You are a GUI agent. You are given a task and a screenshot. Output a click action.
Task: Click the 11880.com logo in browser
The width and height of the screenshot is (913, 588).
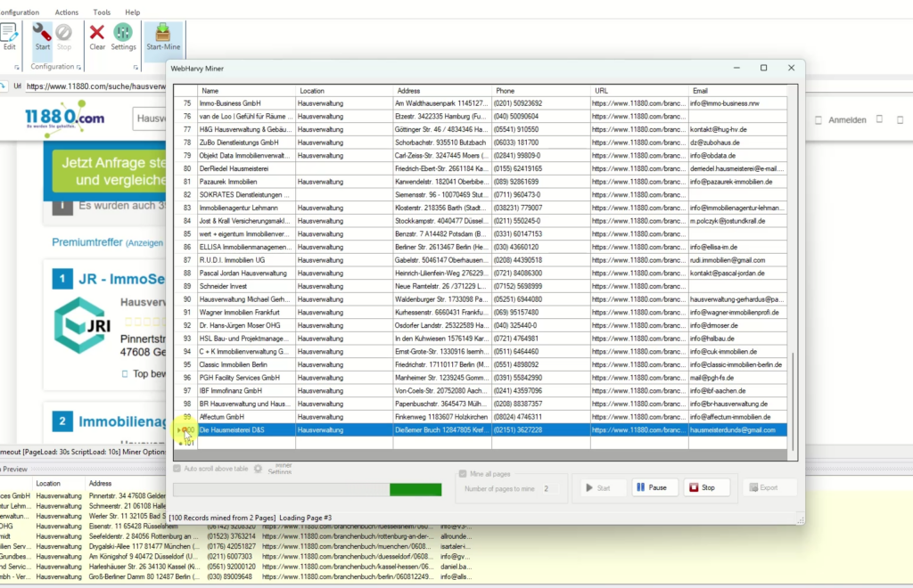(64, 118)
